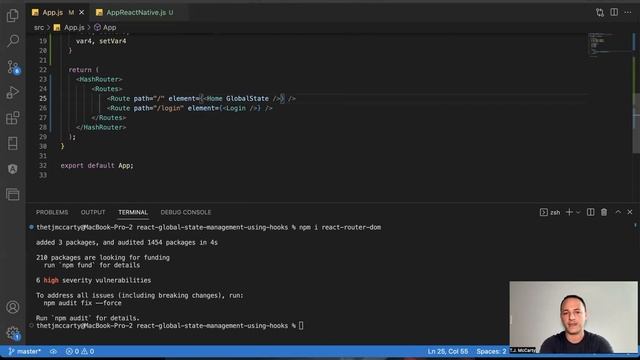The height and width of the screenshot is (360, 640).
Task: Open the shield 'A' extension icon
Action: pyautogui.click(x=13, y=169)
